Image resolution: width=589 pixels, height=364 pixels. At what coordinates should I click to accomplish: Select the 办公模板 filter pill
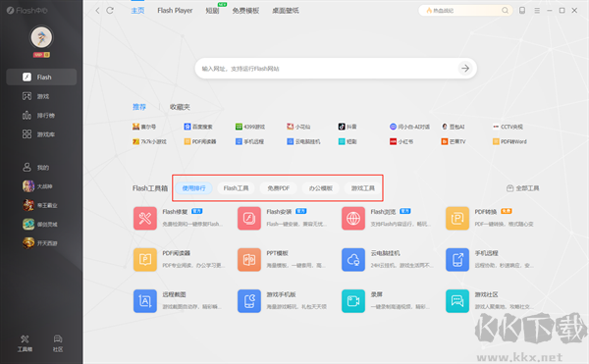[321, 188]
